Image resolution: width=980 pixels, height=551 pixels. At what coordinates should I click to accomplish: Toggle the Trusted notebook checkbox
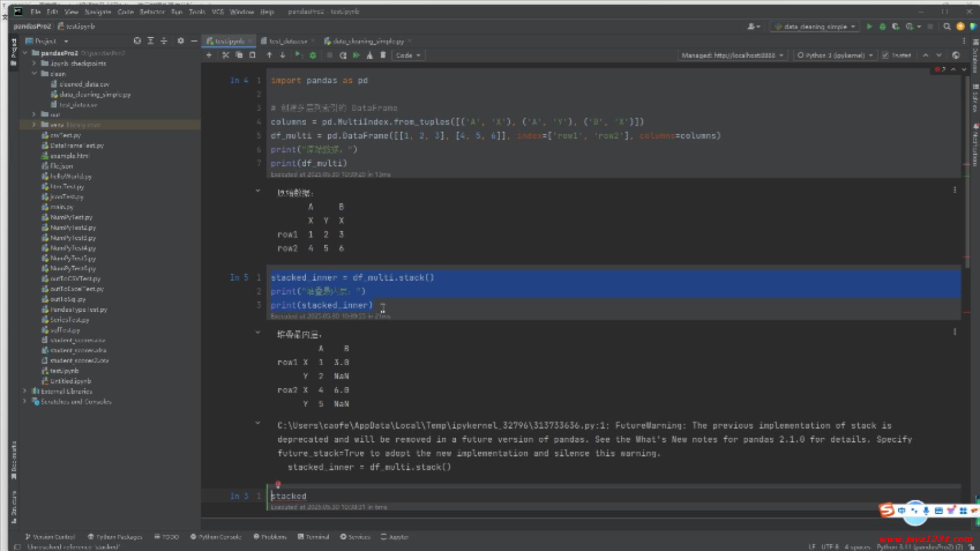tap(886, 55)
